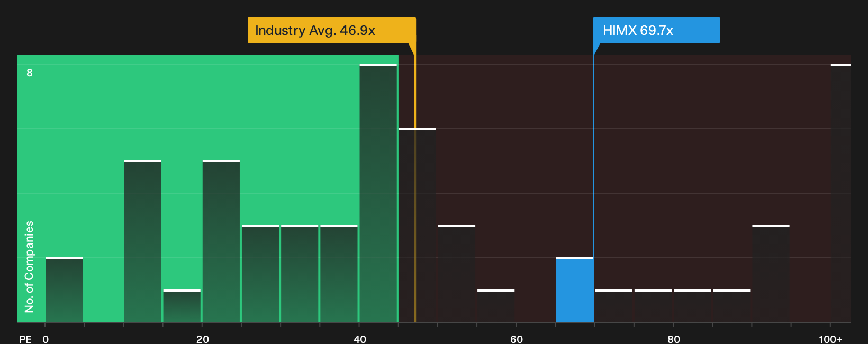Click the tallest green bar at PE 40-45
Viewport: 868px width, 344px height.
[378, 193]
